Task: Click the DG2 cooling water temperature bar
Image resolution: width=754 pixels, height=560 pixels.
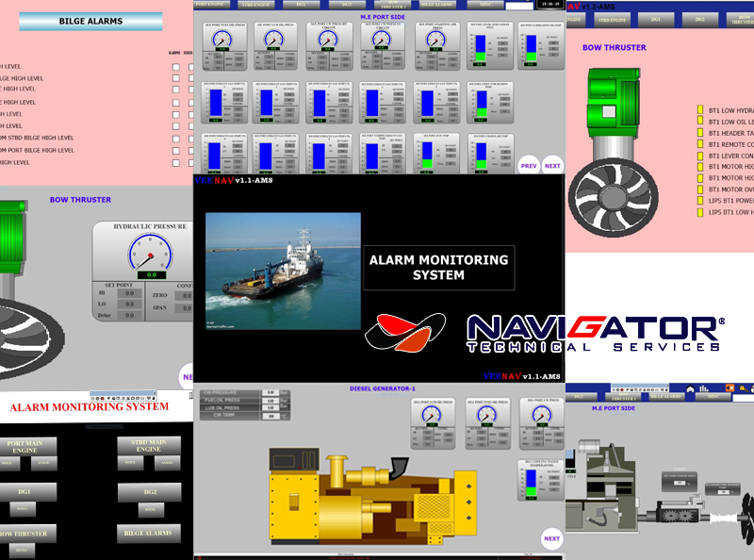Action: point(531,483)
